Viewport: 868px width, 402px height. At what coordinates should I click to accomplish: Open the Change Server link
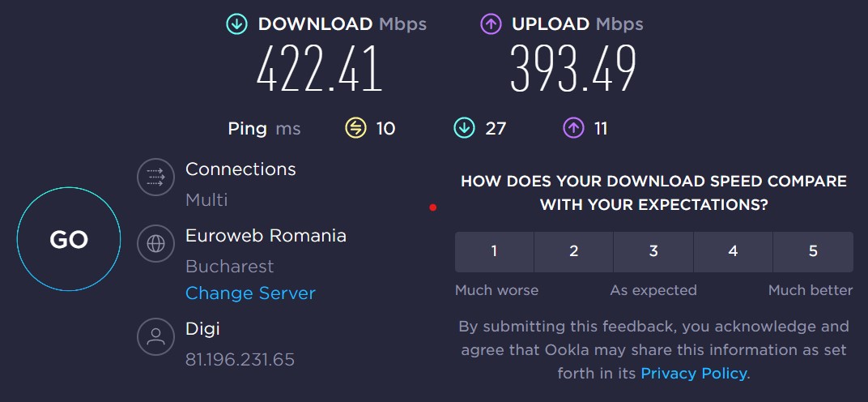coord(250,293)
